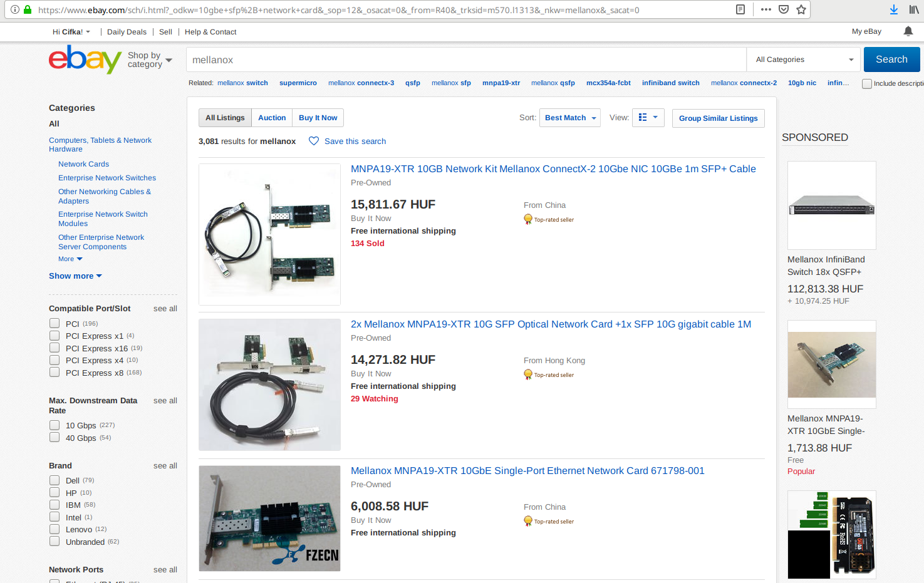Screen dimensions: 924x583
Task: Switch to the Auction tab
Action: [272, 118]
